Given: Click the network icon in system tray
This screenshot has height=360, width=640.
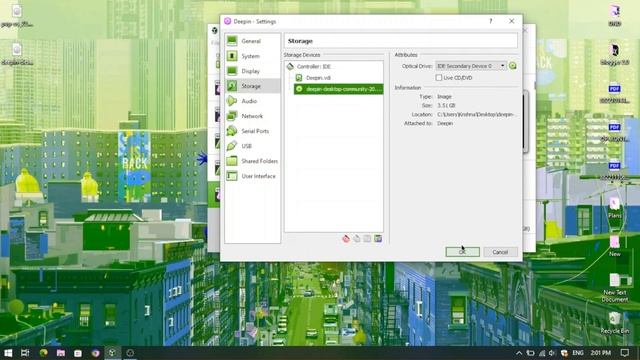Looking at the screenshot, I should coord(542,353).
